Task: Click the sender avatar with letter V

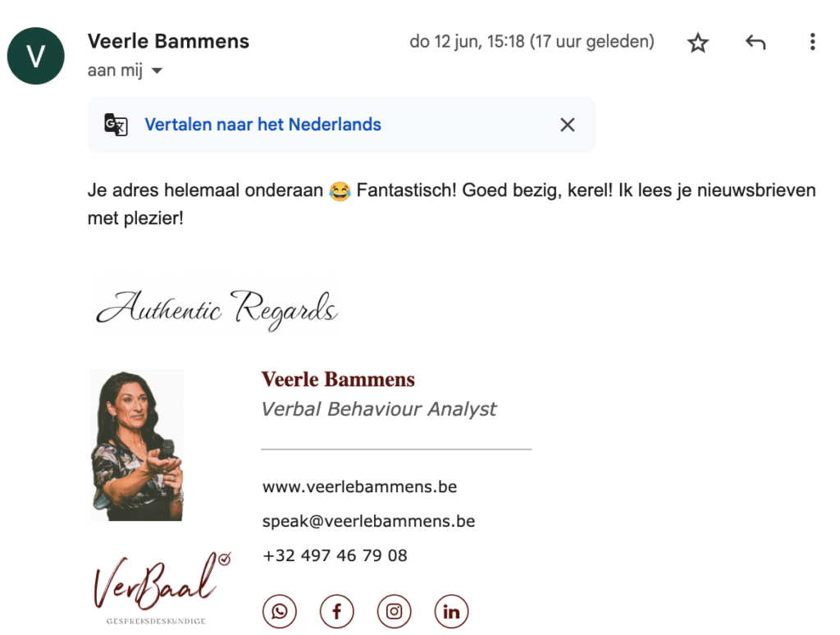Action: coord(36,56)
